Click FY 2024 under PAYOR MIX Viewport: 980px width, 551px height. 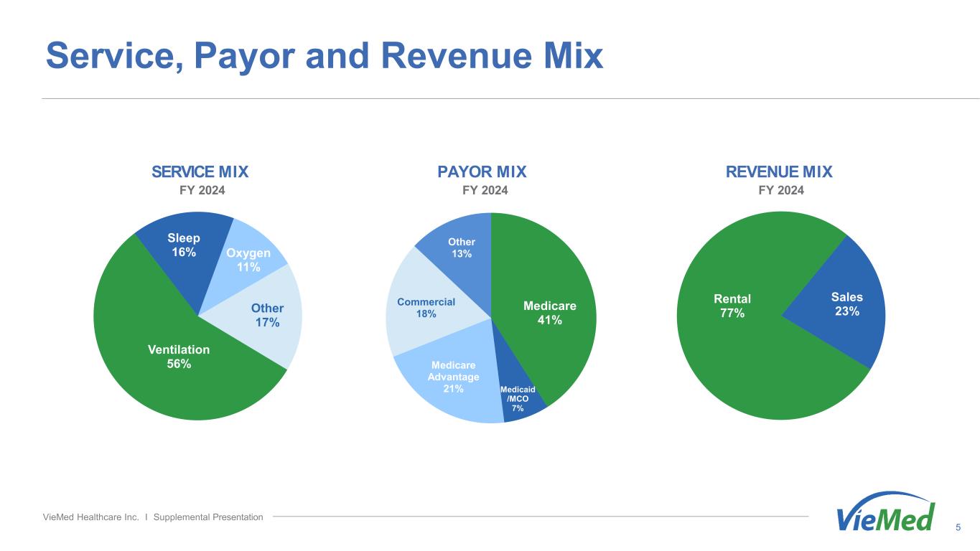coord(485,190)
